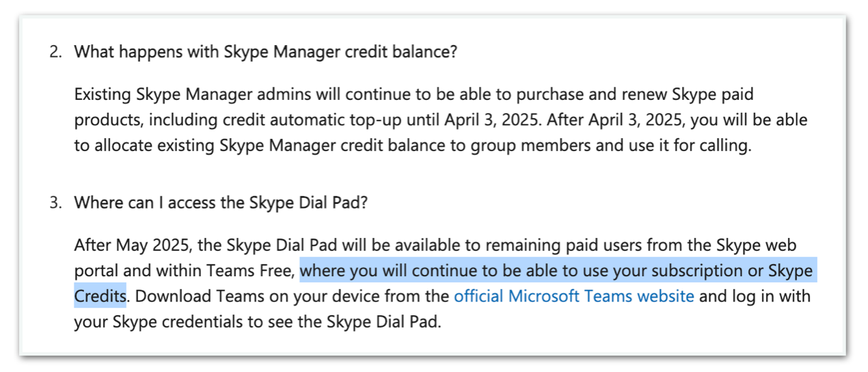Open the official Microsoft Teams website link
Screen dimensions: 868x372
pos(574,296)
